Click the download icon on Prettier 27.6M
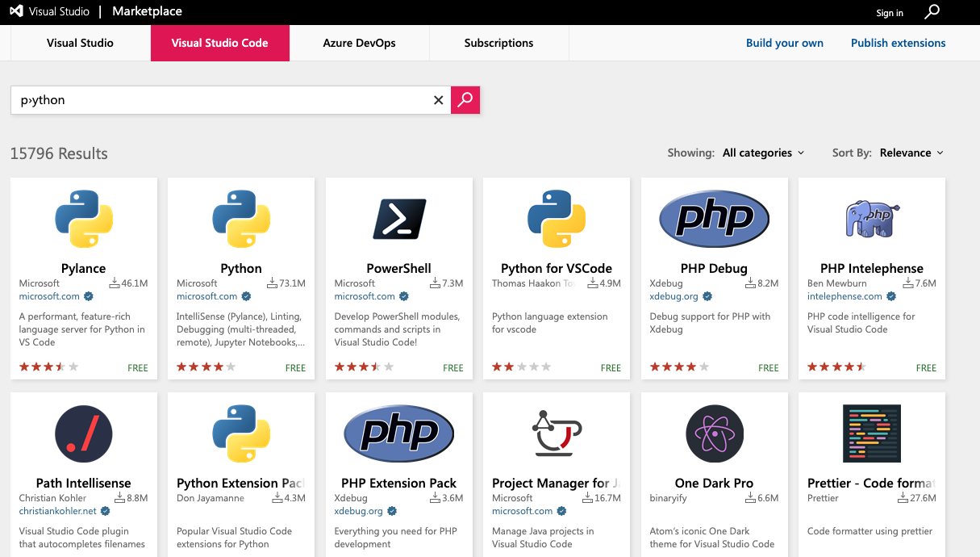 tap(903, 498)
